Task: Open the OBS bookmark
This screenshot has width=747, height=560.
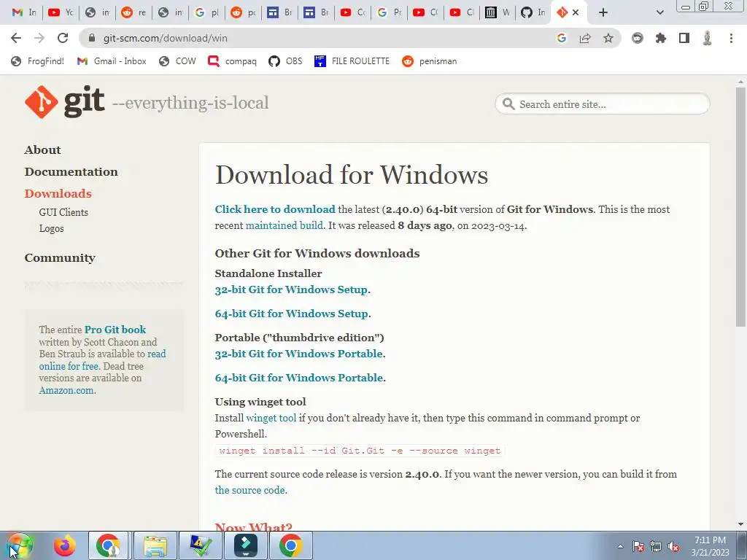Action: coord(285,61)
